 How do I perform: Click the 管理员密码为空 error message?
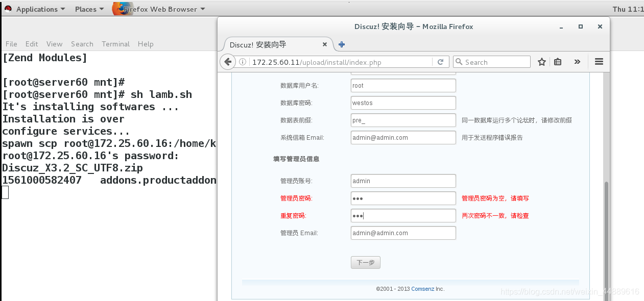point(495,198)
